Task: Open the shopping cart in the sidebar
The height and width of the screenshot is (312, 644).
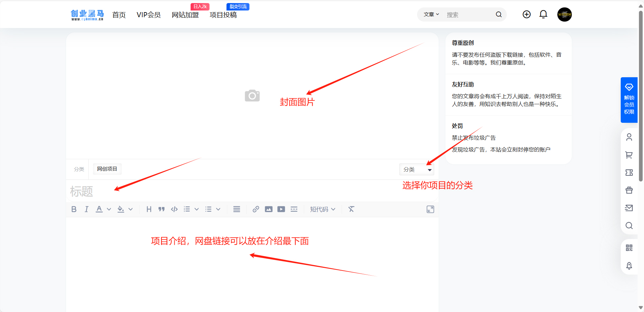Action: (629, 155)
